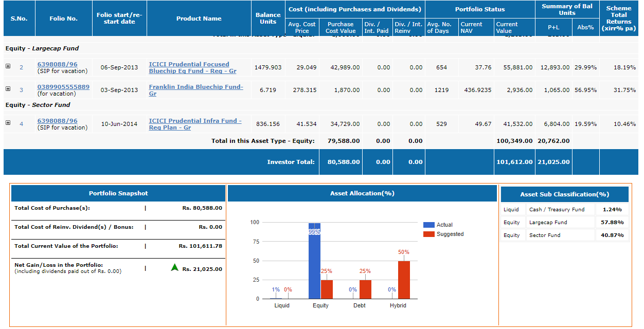Click the Folio start/re-start date header
The width and height of the screenshot is (644, 329).
(x=119, y=19)
